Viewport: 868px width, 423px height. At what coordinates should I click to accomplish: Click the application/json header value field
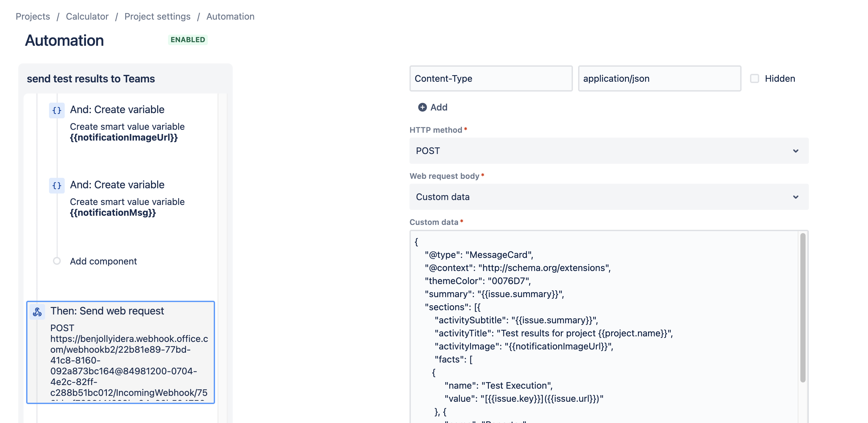(x=659, y=78)
